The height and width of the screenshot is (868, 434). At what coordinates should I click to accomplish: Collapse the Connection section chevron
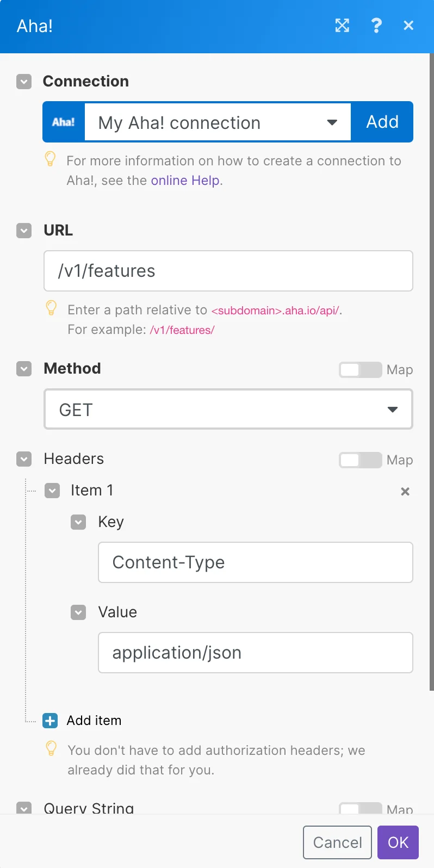[x=24, y=82]
